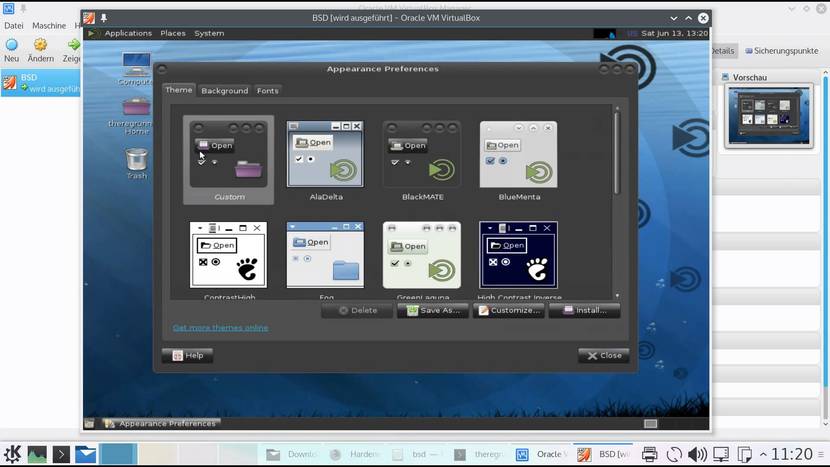Select BSD machine in VirtualBox Manager list

point(40,83)
